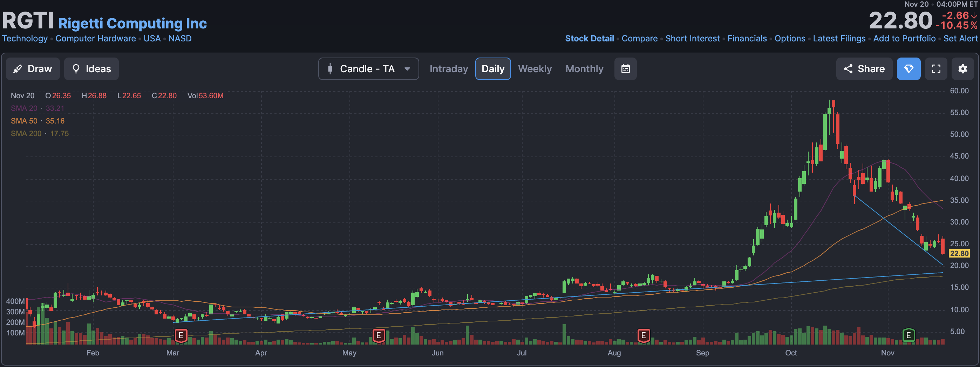The image size is (980, 367).
Task: Select the Daily timeframe
Action: coord(493,69)
